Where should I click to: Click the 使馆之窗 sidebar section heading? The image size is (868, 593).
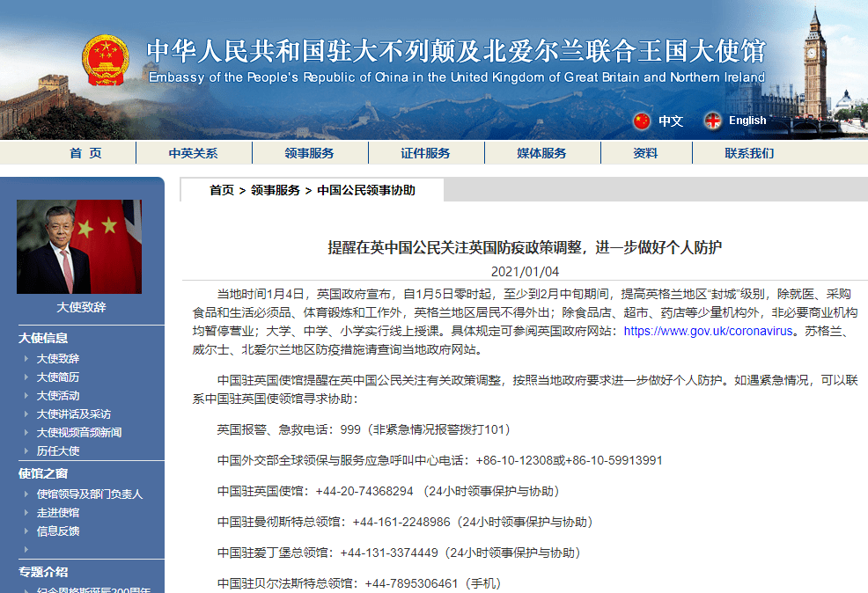pos(43,473)
